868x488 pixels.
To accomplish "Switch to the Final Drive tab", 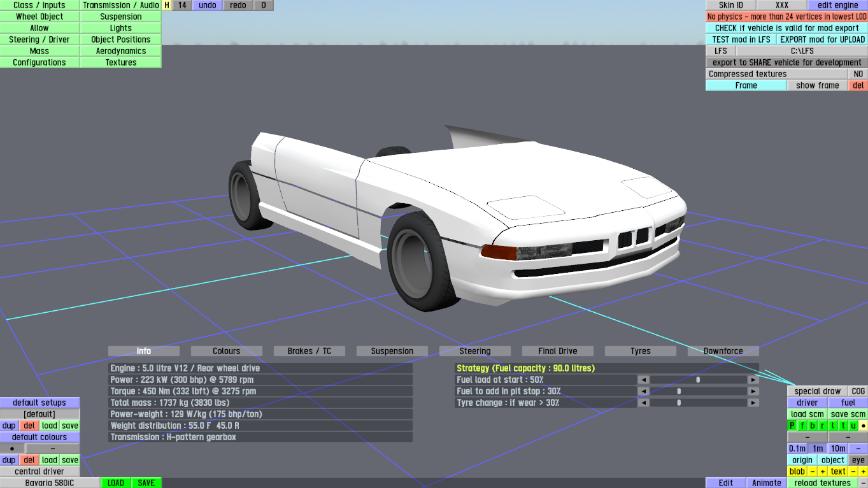I will tap(558, 351).
